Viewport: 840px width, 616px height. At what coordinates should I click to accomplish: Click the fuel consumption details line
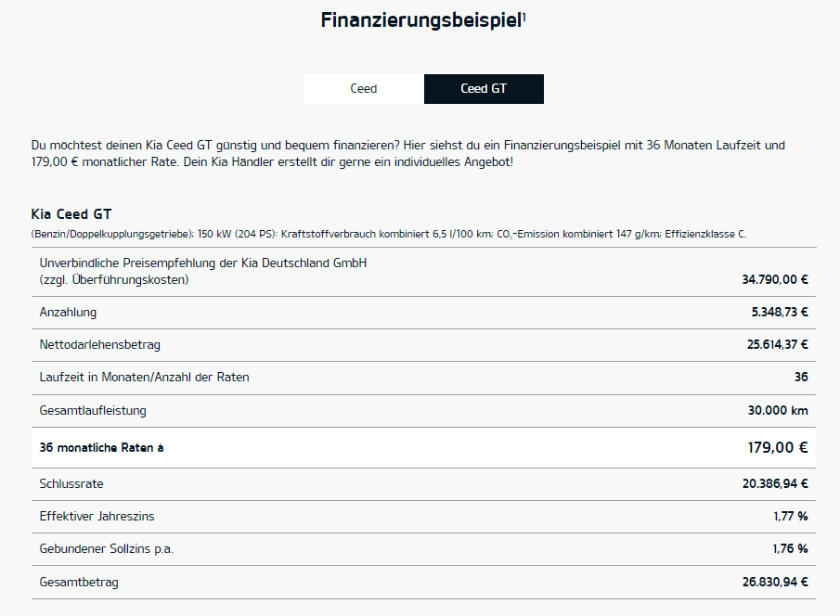[388, 234]
